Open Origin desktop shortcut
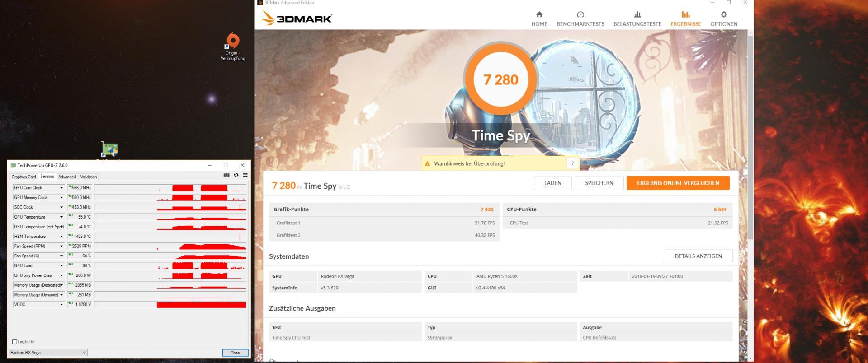Screen dimensions: 868x363 coord(233,47)
